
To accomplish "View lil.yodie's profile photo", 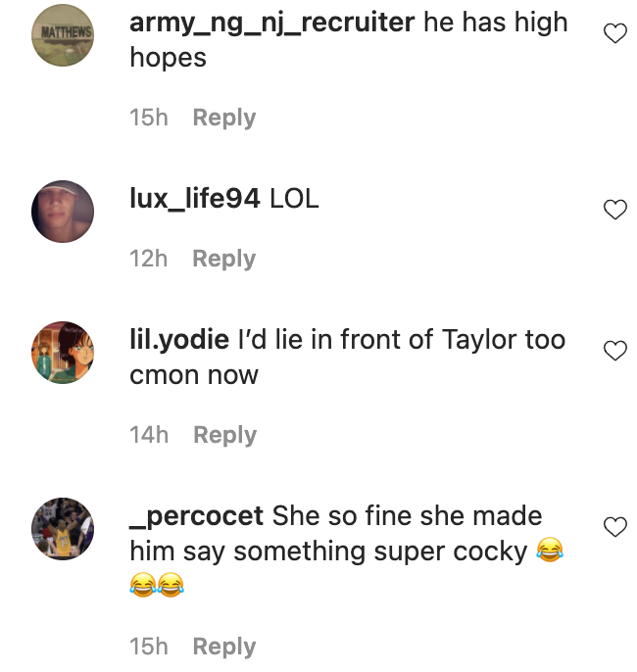I will [x=63, y=352].
